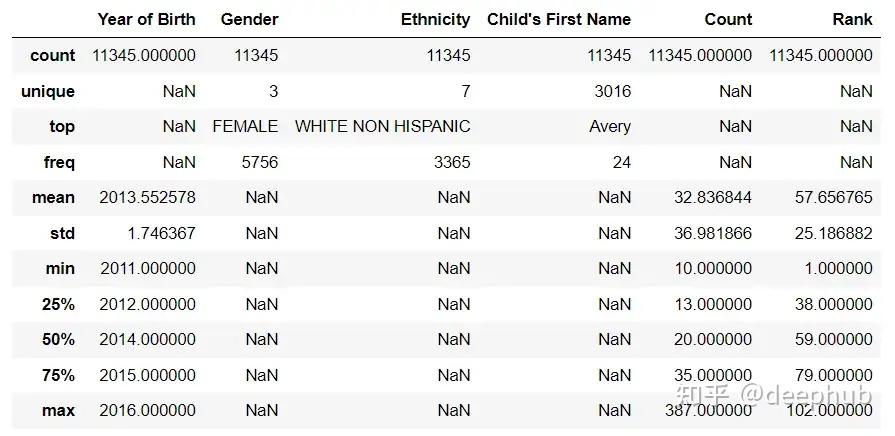895x436 pixels.
Task: Click the 'max' row label
Action: [58, 410]
